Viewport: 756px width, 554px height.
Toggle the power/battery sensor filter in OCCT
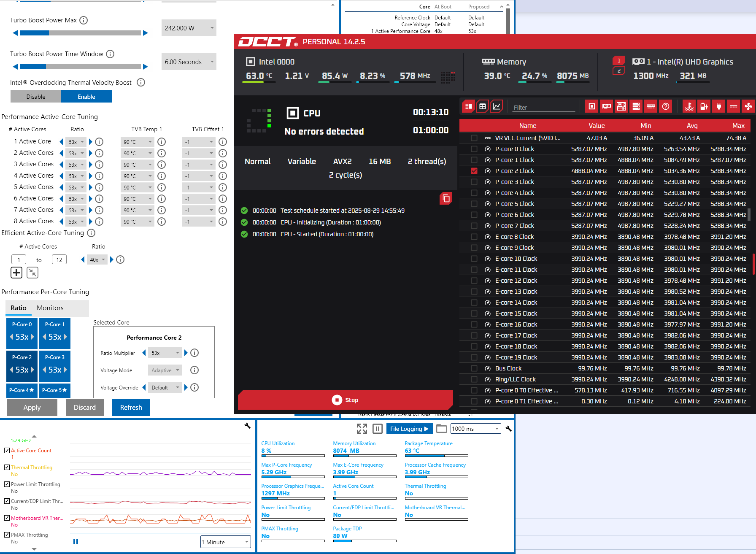(704, 107)
